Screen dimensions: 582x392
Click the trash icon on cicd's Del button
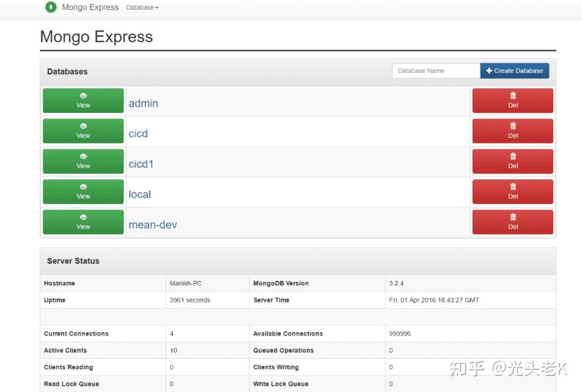[512, 126]
